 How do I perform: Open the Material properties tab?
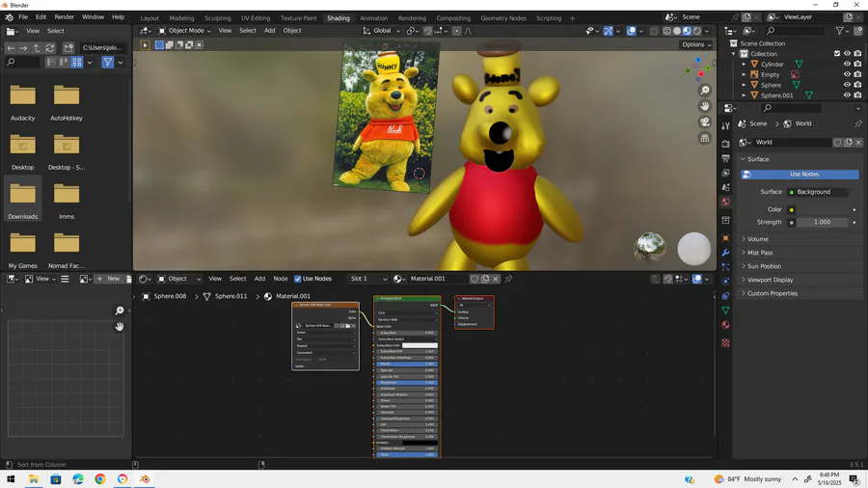(725, 325)
